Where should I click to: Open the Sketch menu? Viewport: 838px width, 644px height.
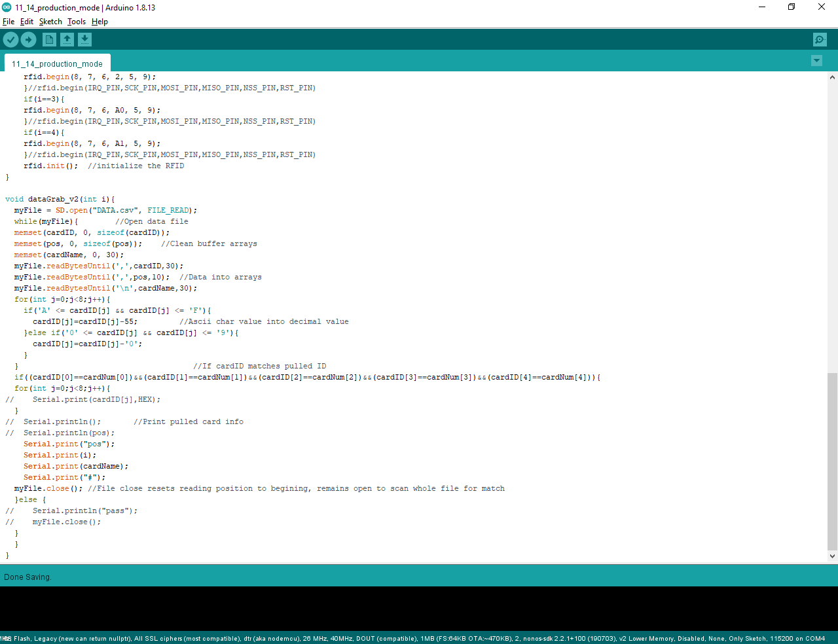pyautogui.click(x=50, y=22)
